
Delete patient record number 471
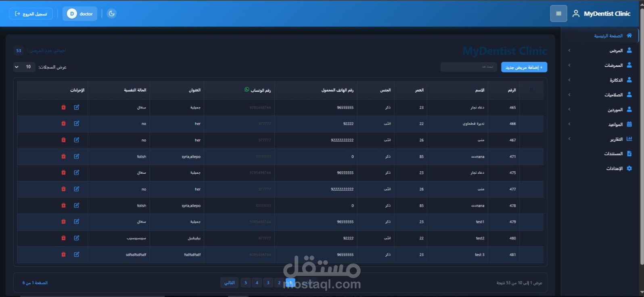(63, 156)
